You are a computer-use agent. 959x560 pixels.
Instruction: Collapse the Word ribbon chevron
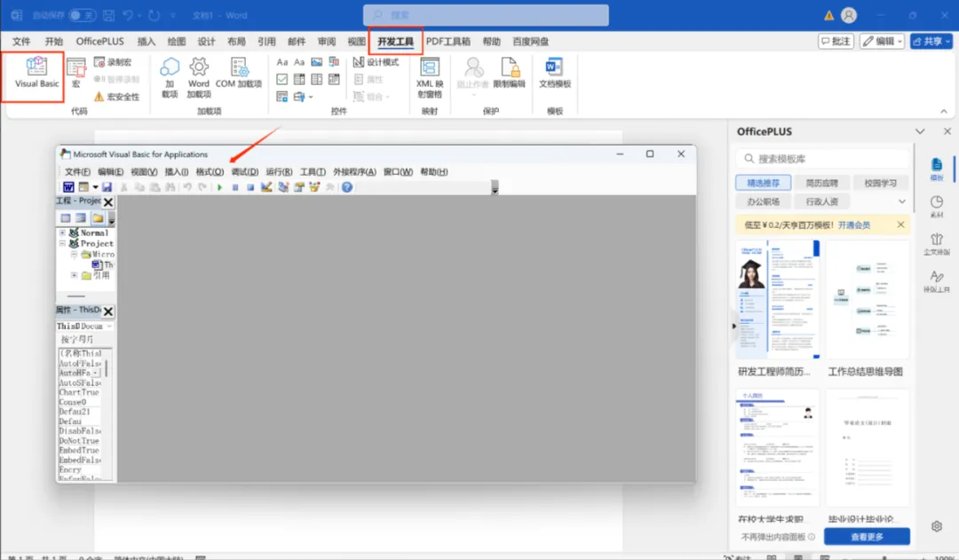coord(944,111)
